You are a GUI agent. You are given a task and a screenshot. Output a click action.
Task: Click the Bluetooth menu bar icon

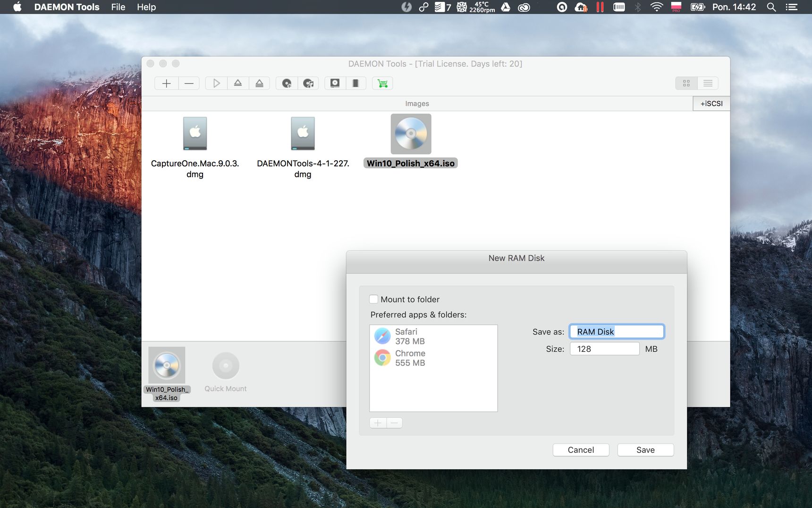pyautogui.click(x=638, y=7)
